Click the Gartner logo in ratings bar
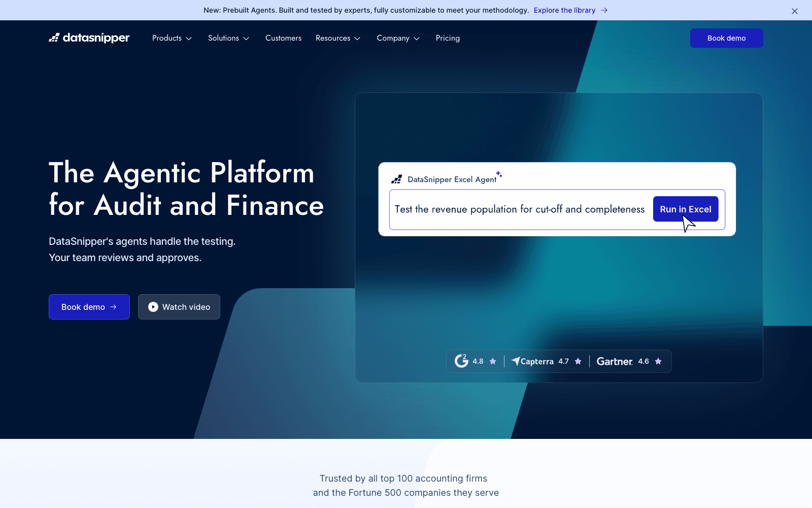The height and width of the screenshot is (508, 812). pos(615,361)
